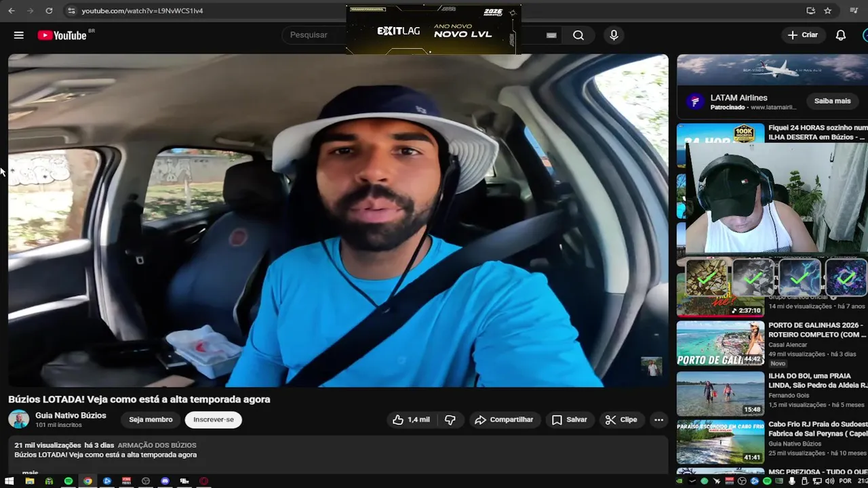Open the 24 HORAS video thumbnail

(x=720, y=134)
